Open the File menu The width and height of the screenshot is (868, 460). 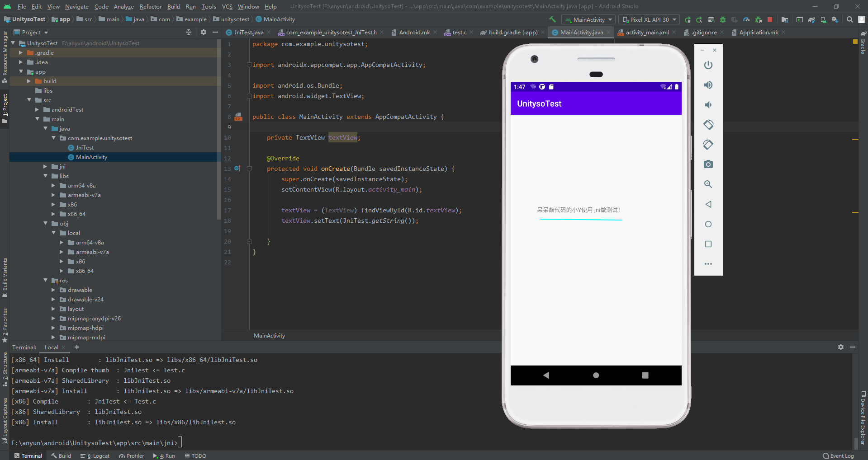22,6
